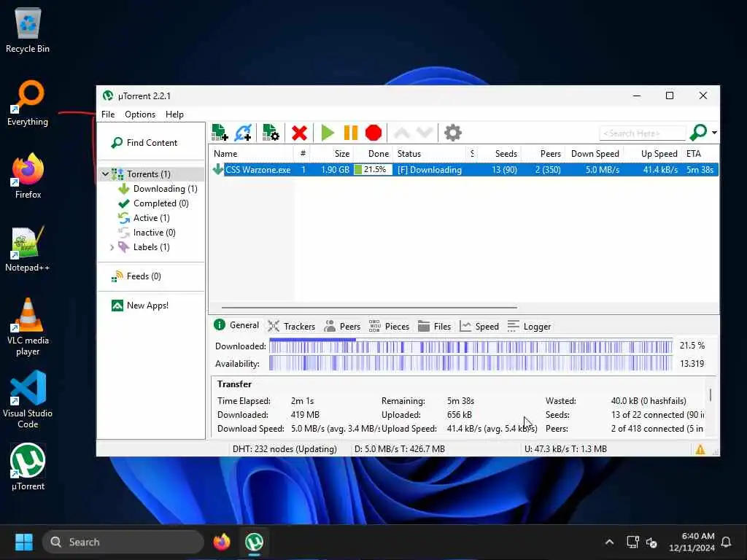The height and width of the screenshot is (560, 747).
Task: Click the 21.5% progress bar cell
Action: (x=373, y=169)
